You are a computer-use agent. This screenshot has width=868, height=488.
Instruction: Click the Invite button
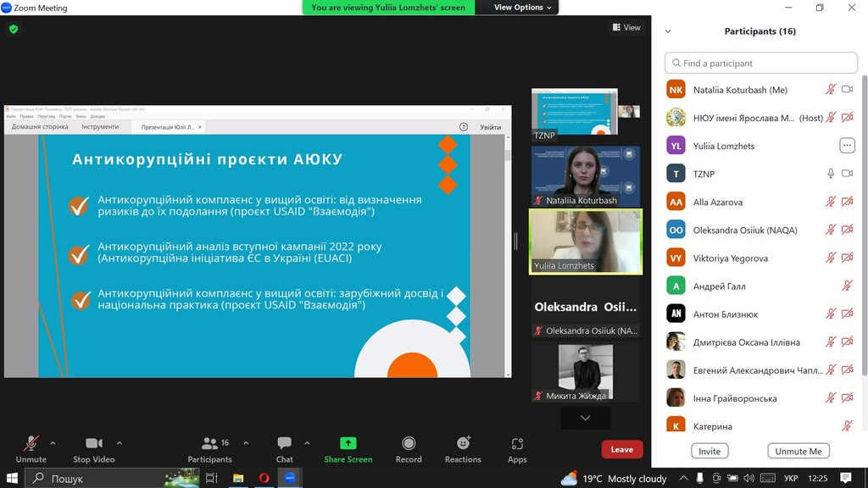pyautogui.click(x=709, y=452)
